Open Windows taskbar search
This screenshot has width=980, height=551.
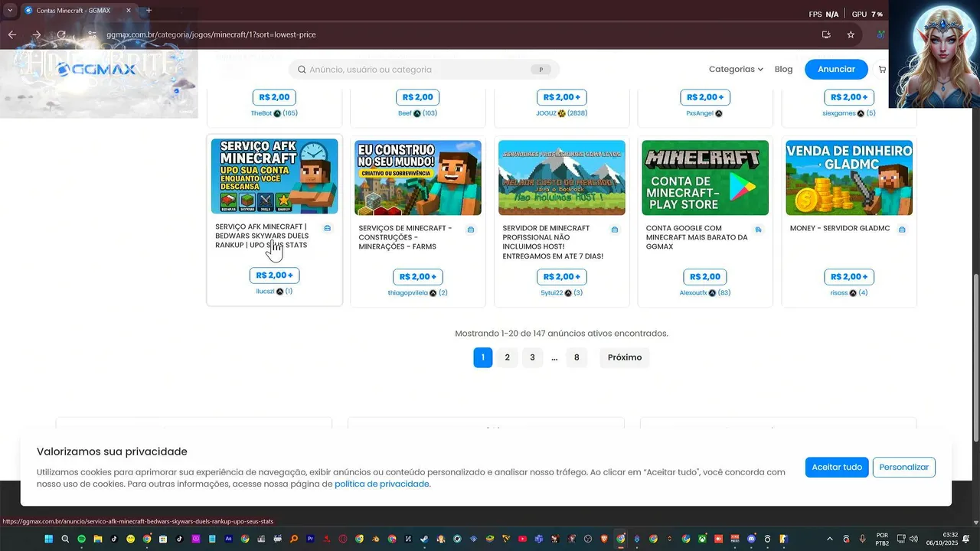click(65, 539)
